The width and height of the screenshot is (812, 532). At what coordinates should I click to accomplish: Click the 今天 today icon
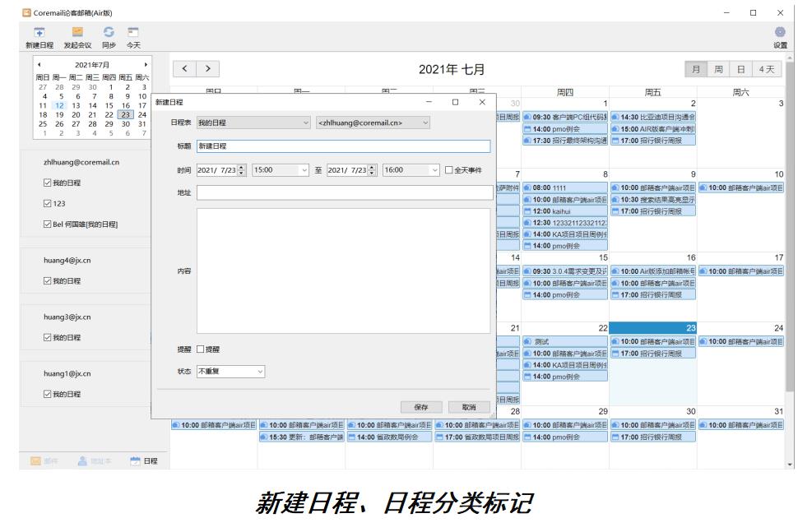(x=132, y=31)
